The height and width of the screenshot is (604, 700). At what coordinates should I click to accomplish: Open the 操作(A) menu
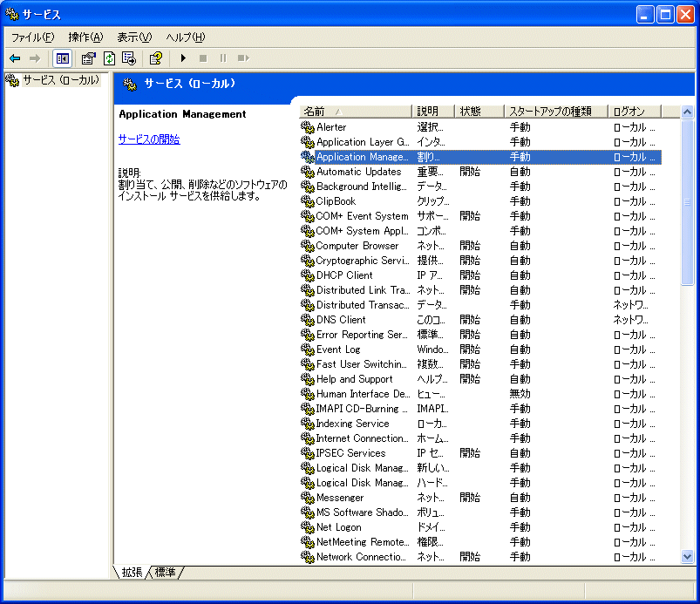[85, 37]
